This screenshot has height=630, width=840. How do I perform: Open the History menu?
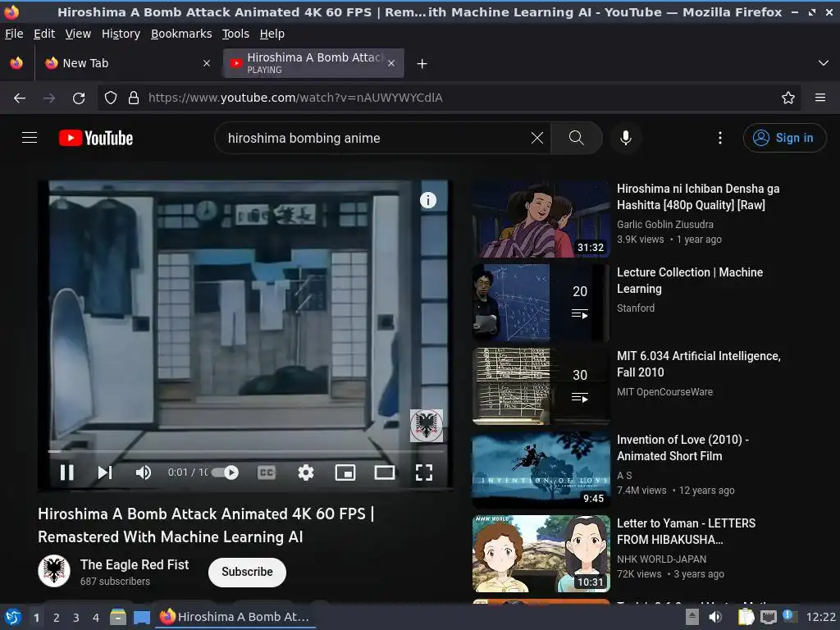coord(121,34)
